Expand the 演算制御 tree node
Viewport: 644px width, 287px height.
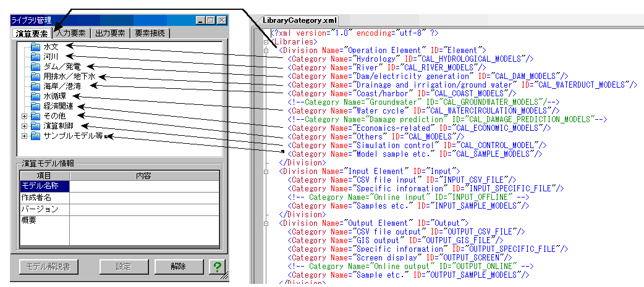(25, 126)
